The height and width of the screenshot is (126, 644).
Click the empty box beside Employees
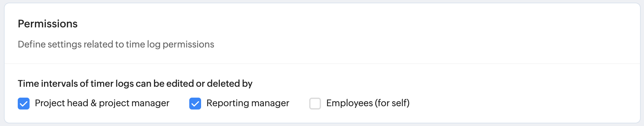click(x=315, y=104)
